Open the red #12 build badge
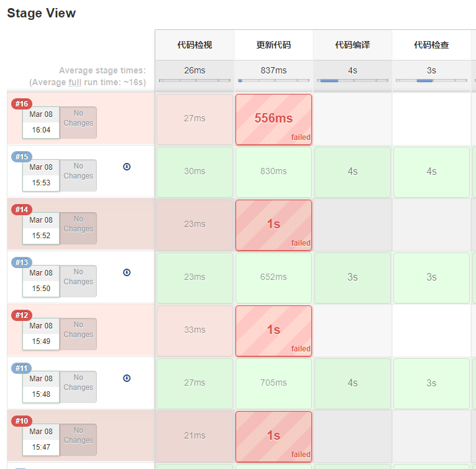 point(21,315)
